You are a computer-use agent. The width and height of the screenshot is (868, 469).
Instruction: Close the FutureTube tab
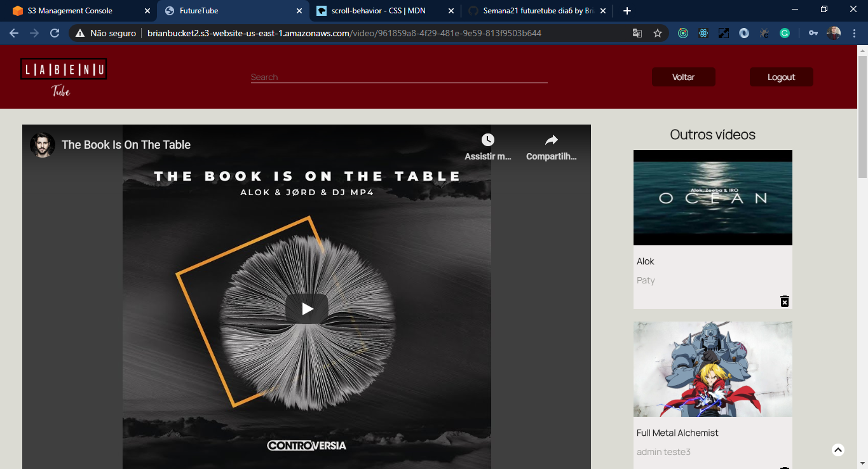pyautogui.click(x=299, y=11)
